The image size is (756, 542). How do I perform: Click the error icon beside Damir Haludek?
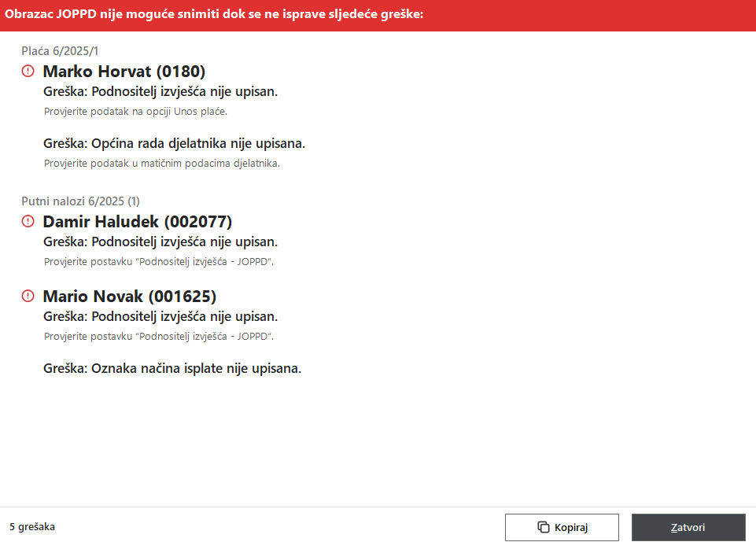coord(28,222)
